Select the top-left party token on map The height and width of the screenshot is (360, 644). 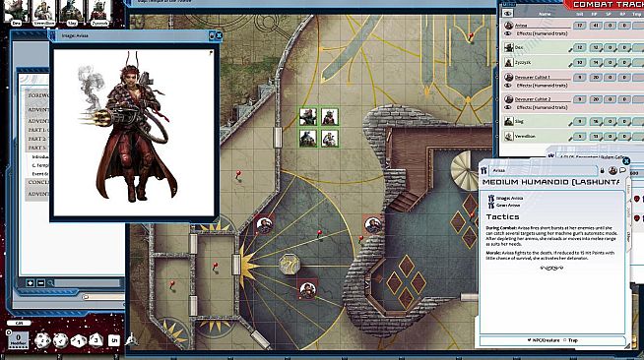(x=308, y=116)
